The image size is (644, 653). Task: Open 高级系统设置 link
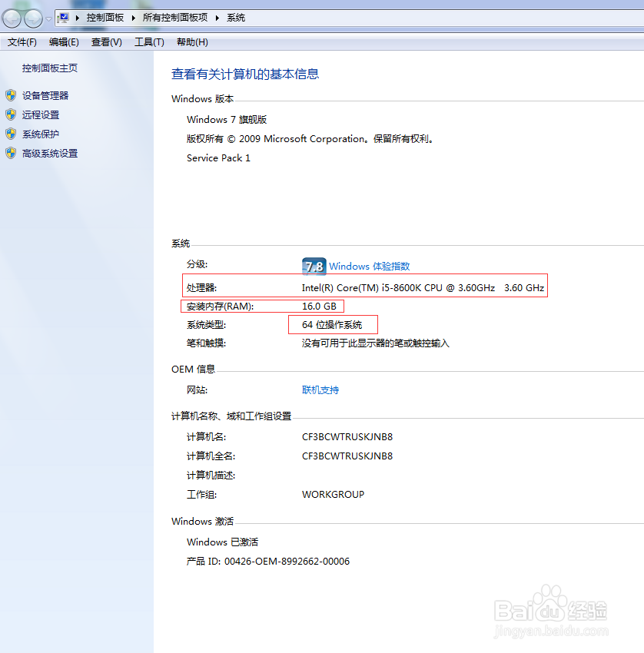coord(50,154)
